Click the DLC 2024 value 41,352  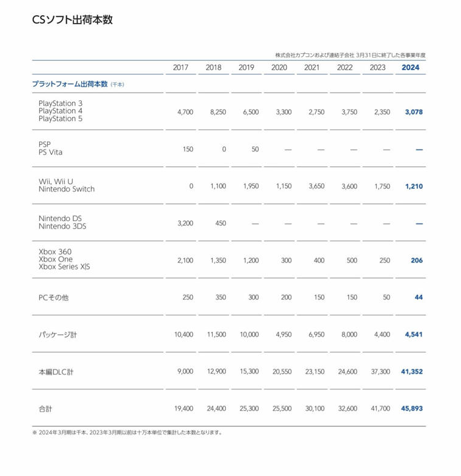pos(412,371)
